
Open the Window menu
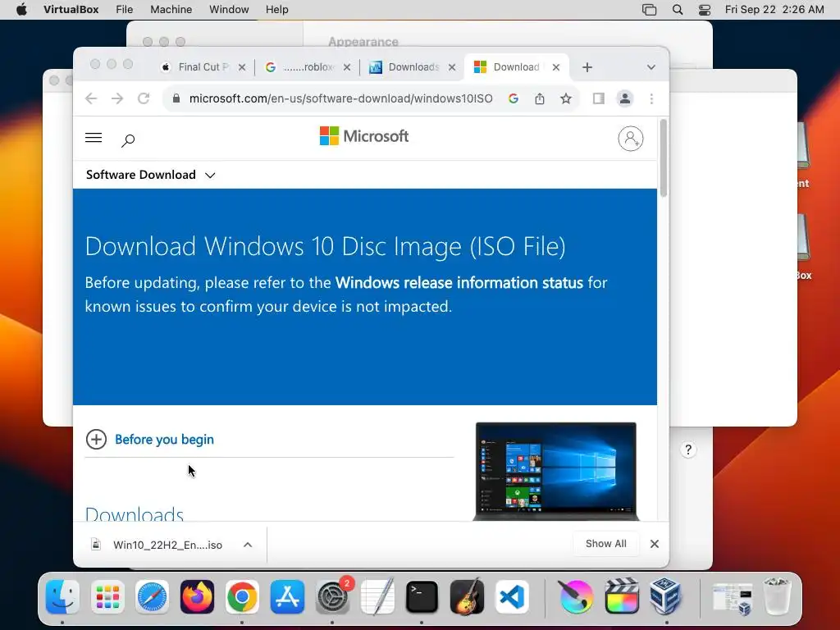pos(229,10)
